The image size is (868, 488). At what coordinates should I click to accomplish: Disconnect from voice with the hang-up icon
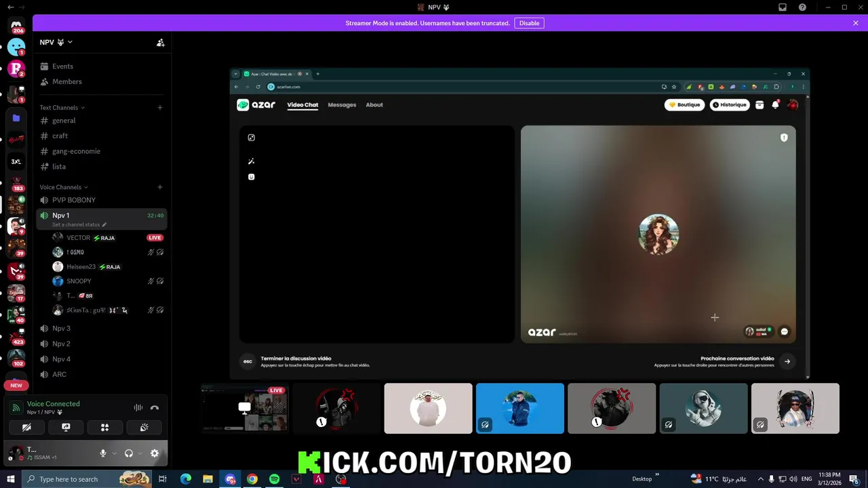tap(155, 408)
